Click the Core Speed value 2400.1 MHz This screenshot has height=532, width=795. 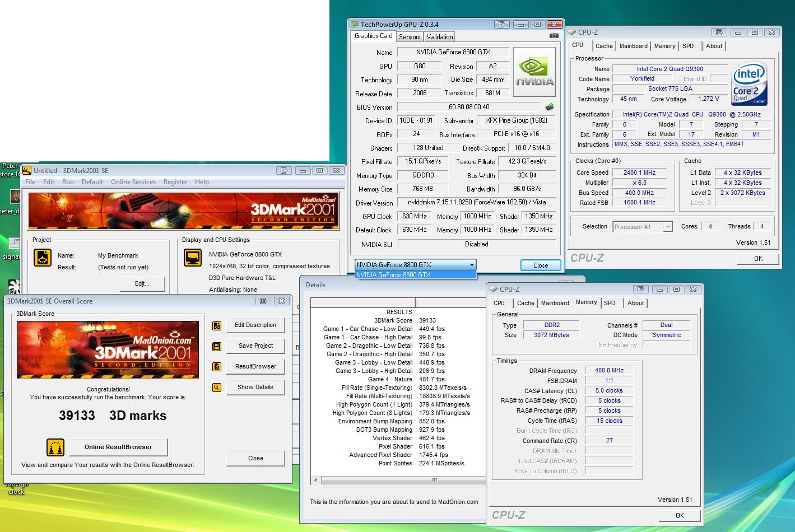(x=639, y=173)
